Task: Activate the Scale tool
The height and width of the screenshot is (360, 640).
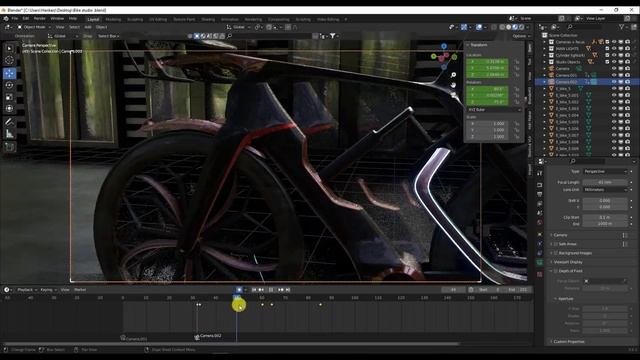Action: [x=9, y=97]
